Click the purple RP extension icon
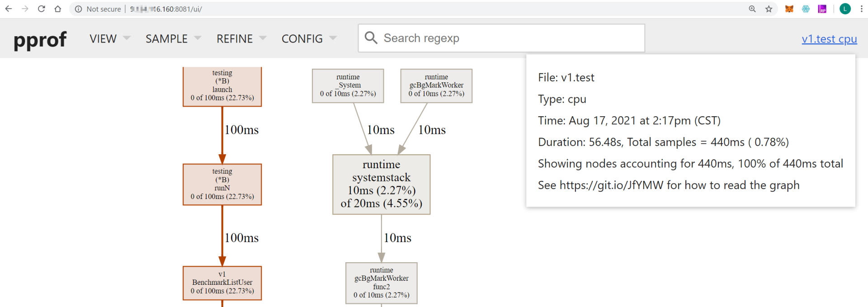The width and height of the screenshot is (868, 307). [x=822, y=9]
